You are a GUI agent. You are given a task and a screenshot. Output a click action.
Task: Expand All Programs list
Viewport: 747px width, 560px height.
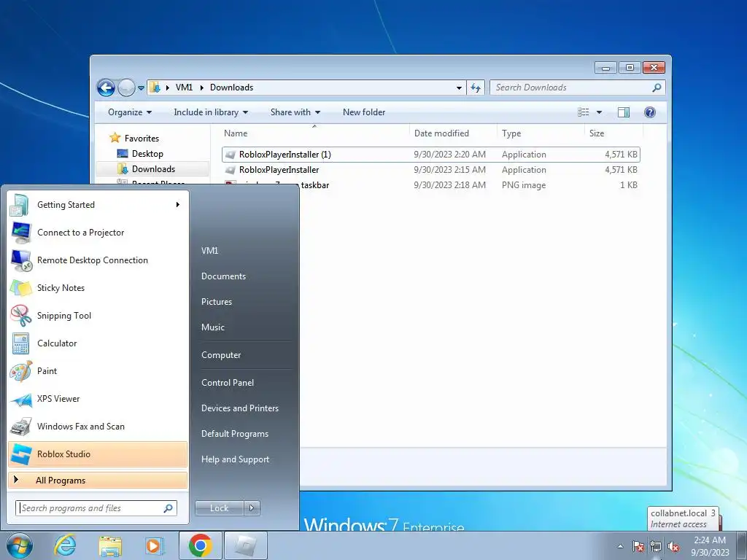tap(98, 481)
